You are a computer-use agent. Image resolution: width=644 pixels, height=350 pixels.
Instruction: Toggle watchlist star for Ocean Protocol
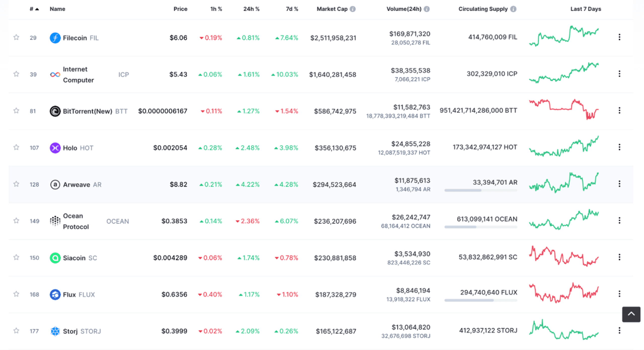(x=16, y=221)
